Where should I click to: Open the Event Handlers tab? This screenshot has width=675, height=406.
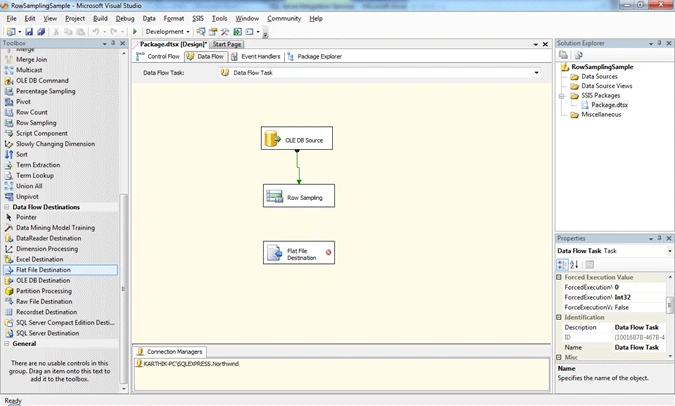[256, 56]
